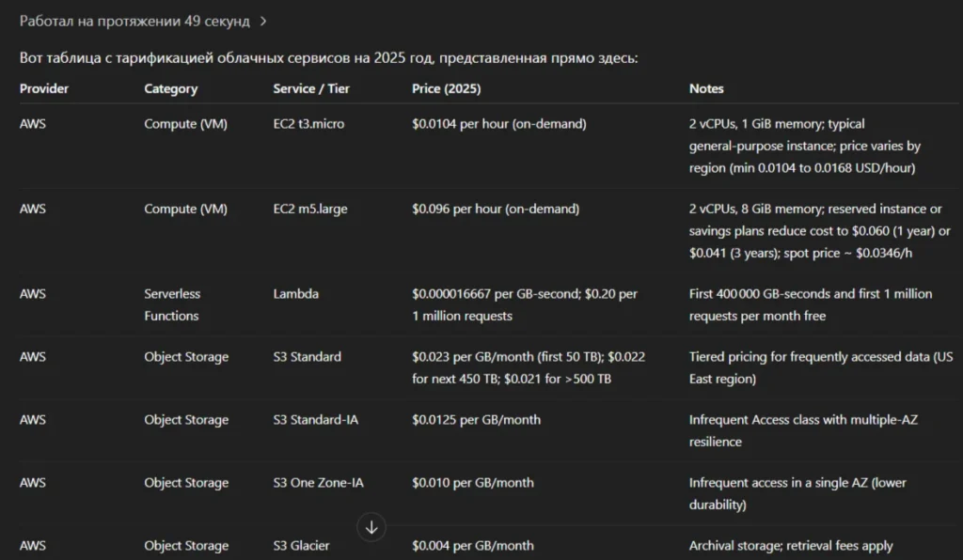Screen dimensions: 963x560
Task: Expand the 'Работал на протяжении 49 секунд' chevron
Action: coord(263,22)
